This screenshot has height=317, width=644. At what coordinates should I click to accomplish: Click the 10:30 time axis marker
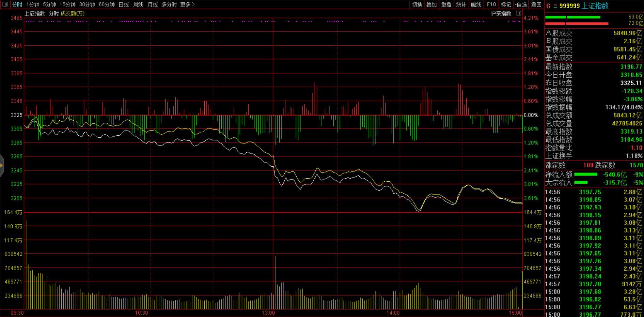pos(141,313)
